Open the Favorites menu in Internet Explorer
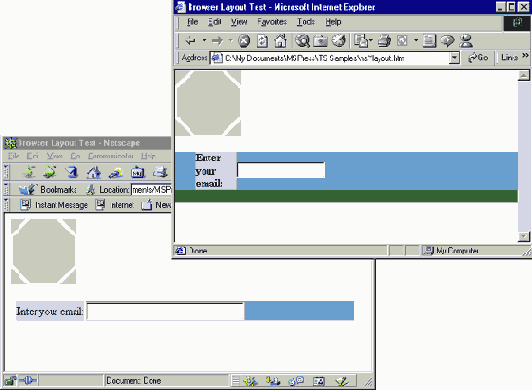 [x=272, y=22]
